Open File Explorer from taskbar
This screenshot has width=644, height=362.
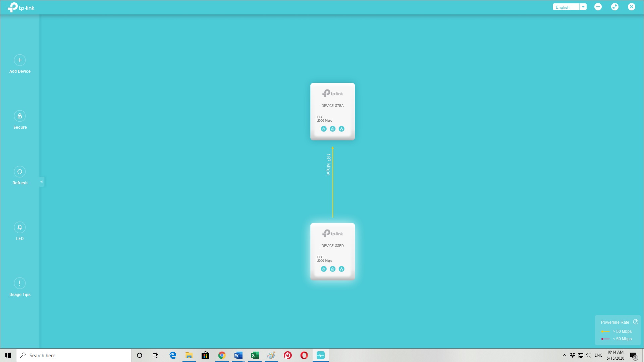coord(189,355)
